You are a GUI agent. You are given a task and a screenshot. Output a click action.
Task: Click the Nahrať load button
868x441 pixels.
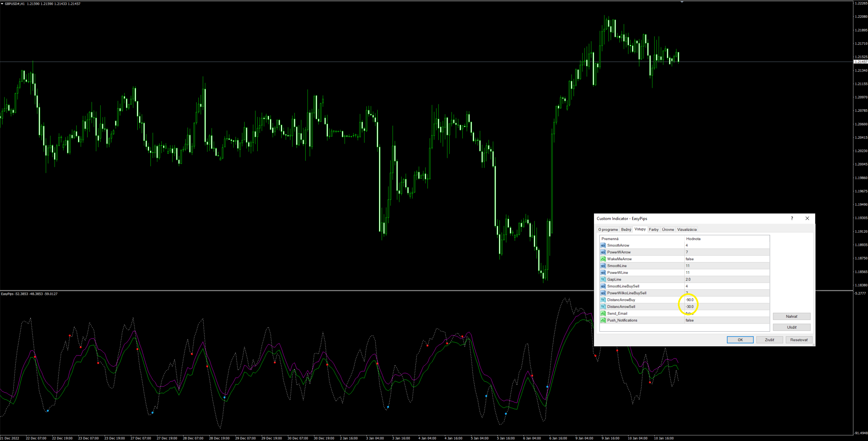791,316
